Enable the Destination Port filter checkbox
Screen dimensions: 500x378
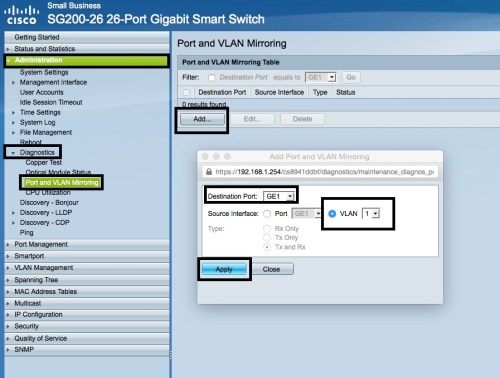pyautogui.click(x=211, y=78)
